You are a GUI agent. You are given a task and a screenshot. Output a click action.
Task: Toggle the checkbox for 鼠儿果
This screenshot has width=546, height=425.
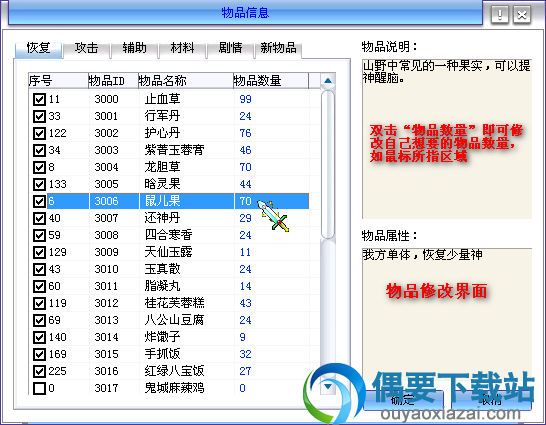point(39,201)
